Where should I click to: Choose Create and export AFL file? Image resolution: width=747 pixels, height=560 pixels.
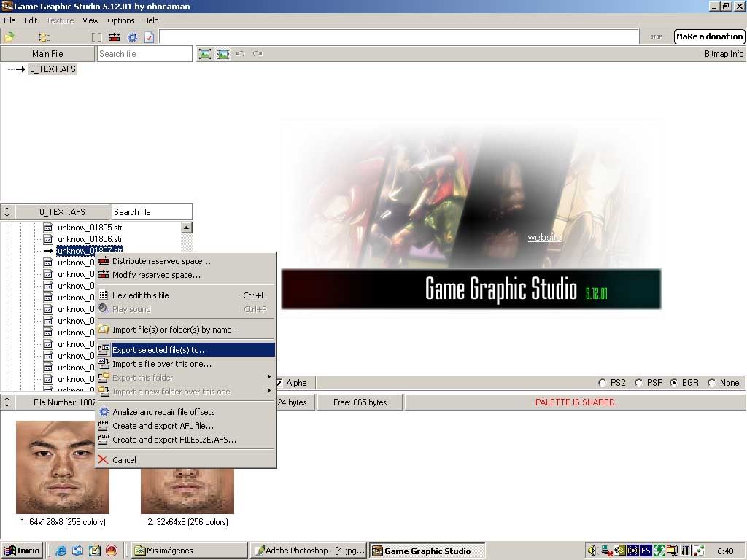[186, 426]
